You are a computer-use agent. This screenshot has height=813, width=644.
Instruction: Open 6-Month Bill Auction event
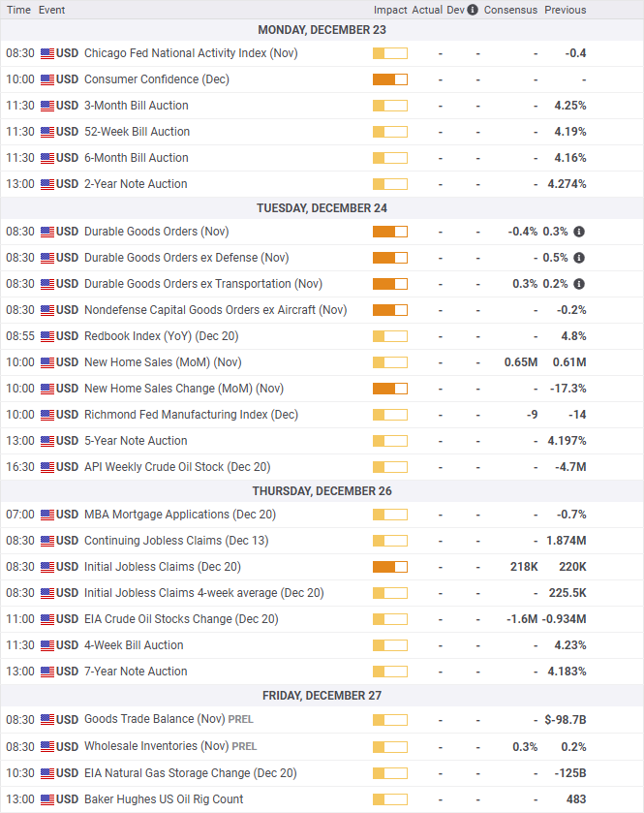tap(137, 158)
